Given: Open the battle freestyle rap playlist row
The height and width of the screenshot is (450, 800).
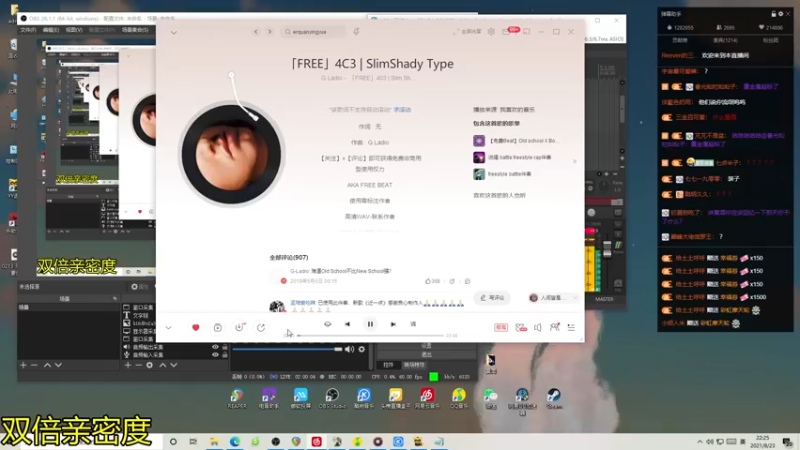Looking at the screenshot, I should pyautogui.click(x=513, y=157).
